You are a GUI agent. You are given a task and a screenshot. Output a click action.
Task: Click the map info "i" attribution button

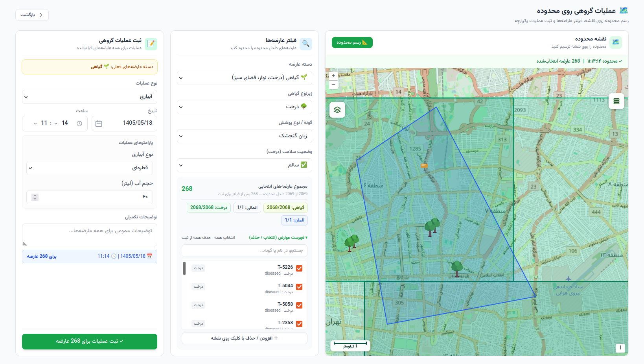point(620,347)
